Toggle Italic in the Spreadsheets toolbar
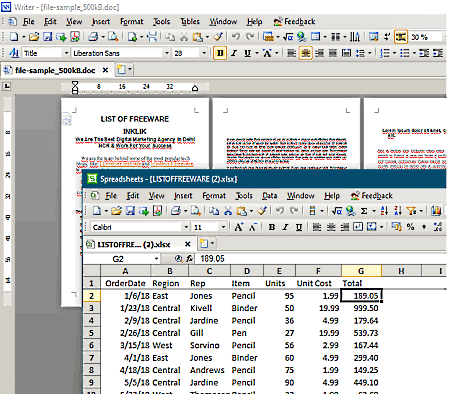This screenshot has height=394, width=450. click(x=285, y=227)
